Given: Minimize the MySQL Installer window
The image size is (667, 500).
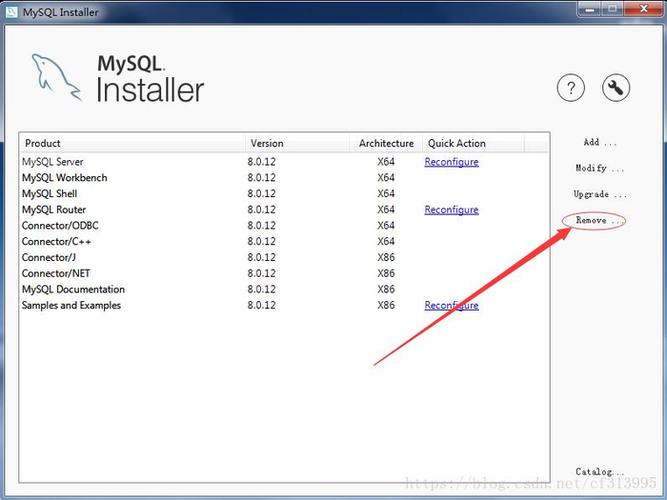Looking at the screenshot, I should tap(589, 9).
